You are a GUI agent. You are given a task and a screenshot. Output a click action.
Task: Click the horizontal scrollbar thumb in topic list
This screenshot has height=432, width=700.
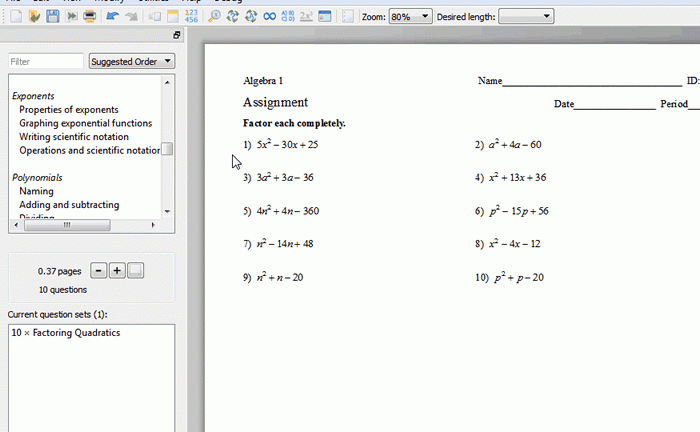pos(67,225)
